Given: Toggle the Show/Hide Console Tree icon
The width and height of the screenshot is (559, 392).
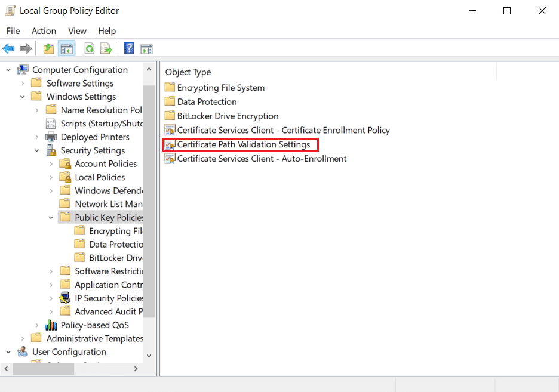Looking at the screenshot, I should click(67, 48).
